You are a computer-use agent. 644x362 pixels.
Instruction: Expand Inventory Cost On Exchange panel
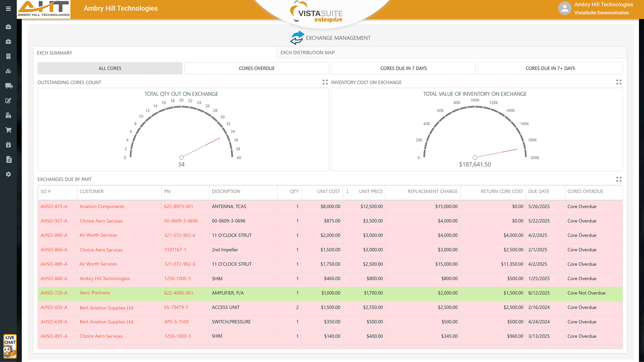(x=619, y=82)
